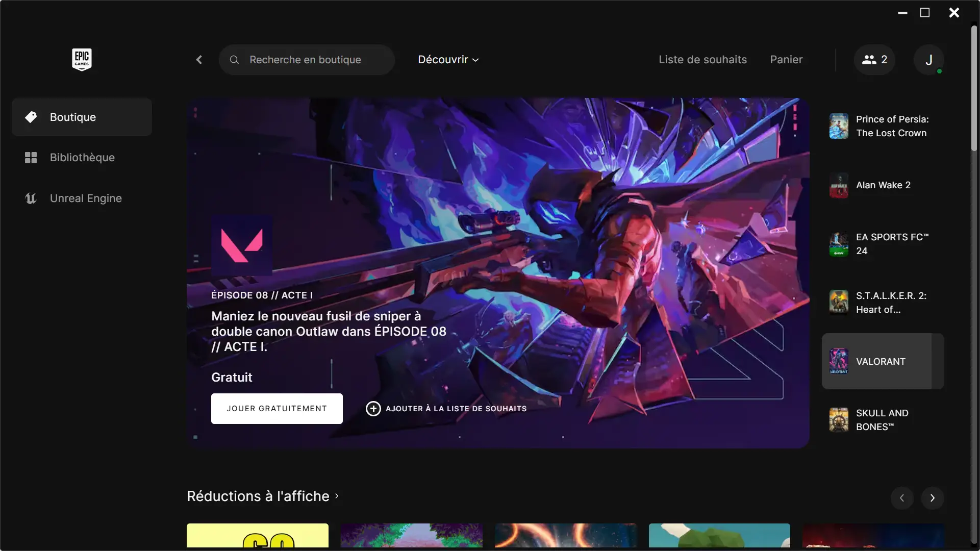The height and width of the screenshot is (551, 980).
Task: Select SKULL AND BONES title
Action: click(x=883, y=420)
